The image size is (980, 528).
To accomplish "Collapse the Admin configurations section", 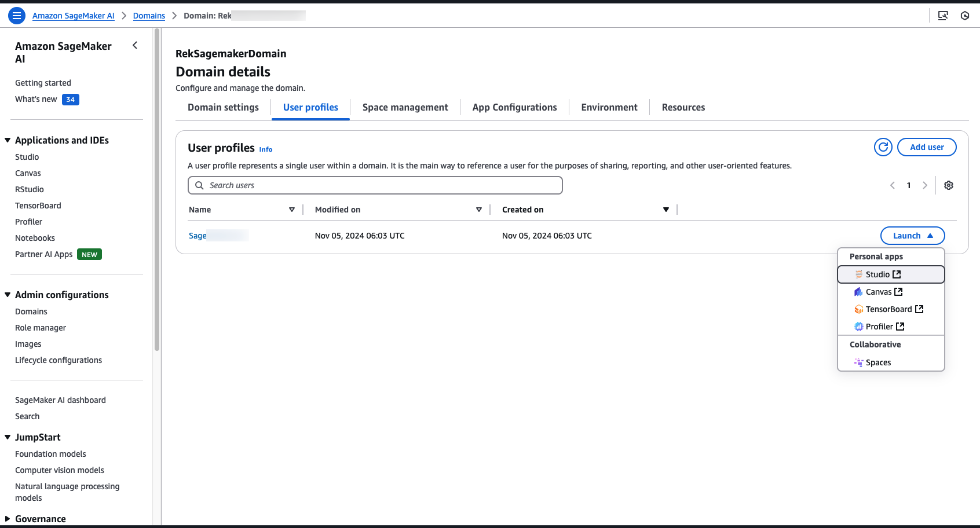I will coord(8,295).
